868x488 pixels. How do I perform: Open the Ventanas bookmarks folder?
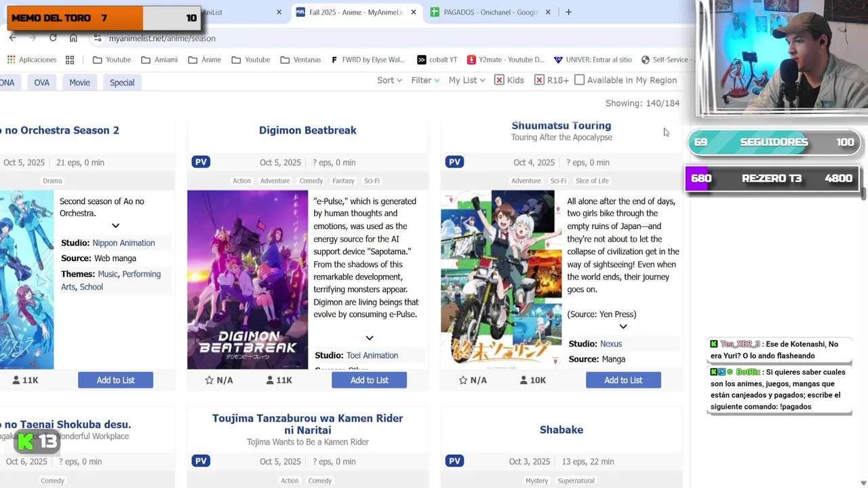tap(300, 60)
